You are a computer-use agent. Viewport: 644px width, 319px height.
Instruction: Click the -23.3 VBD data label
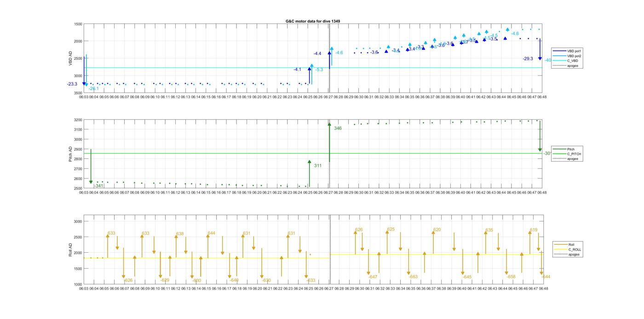(x=72, y=84)
